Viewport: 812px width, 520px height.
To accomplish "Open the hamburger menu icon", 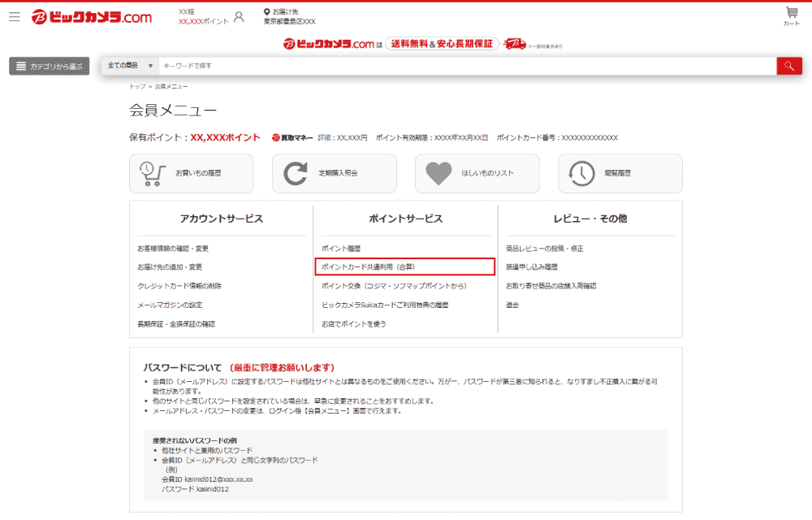I will pyautogui.click(x=15, y=16).
